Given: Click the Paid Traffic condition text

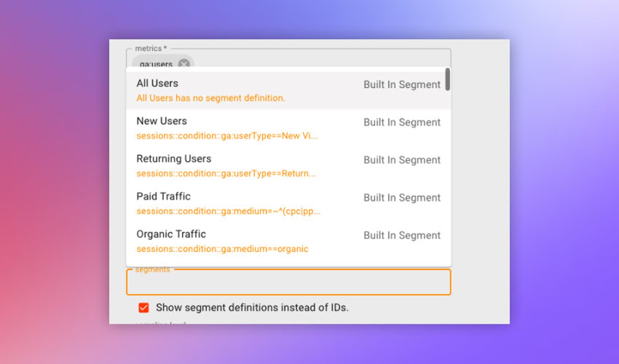Looking at the screenshot, I should [228, 211].
